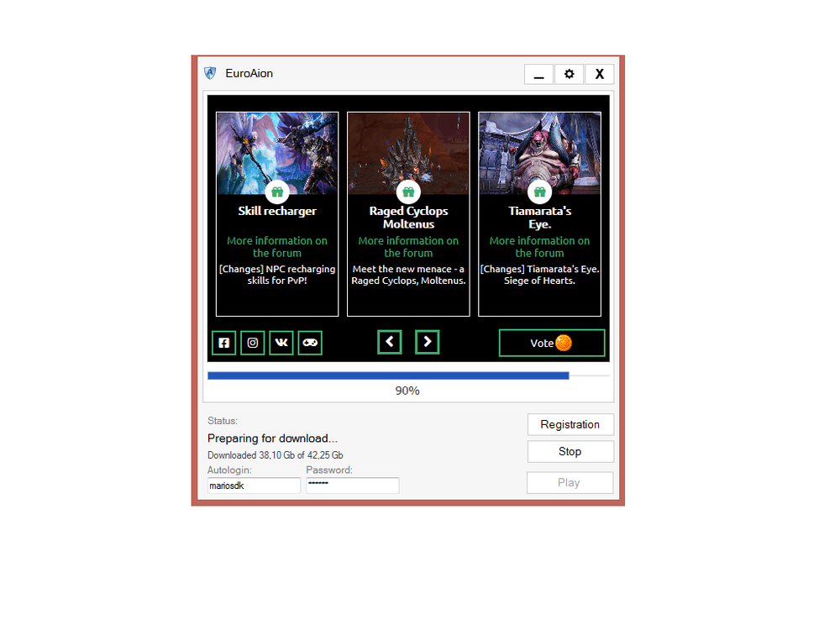Stop the current download
This screenshot has width=840, height=630.
pos(570,452)
